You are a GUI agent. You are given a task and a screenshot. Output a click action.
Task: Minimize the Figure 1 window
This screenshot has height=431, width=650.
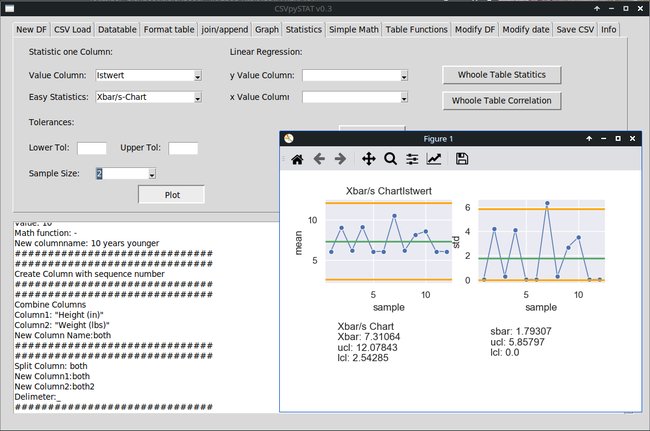[604, 138]
